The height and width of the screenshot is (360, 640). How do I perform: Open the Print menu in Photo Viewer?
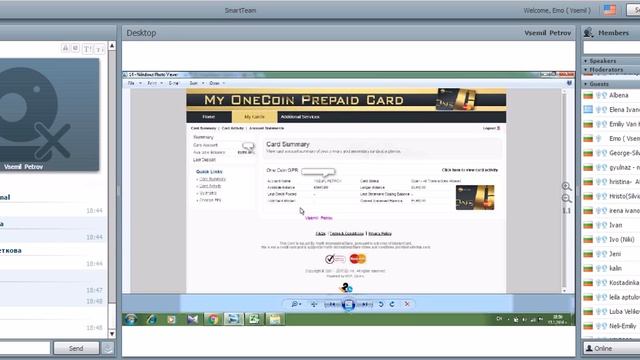tap(155, 83)
